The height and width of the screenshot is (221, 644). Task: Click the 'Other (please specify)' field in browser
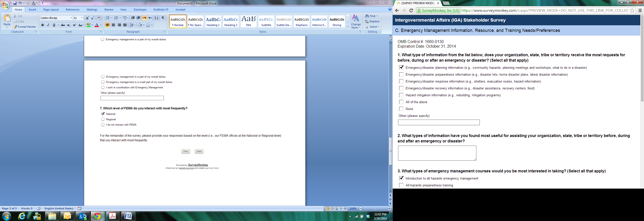pos(439,123)
